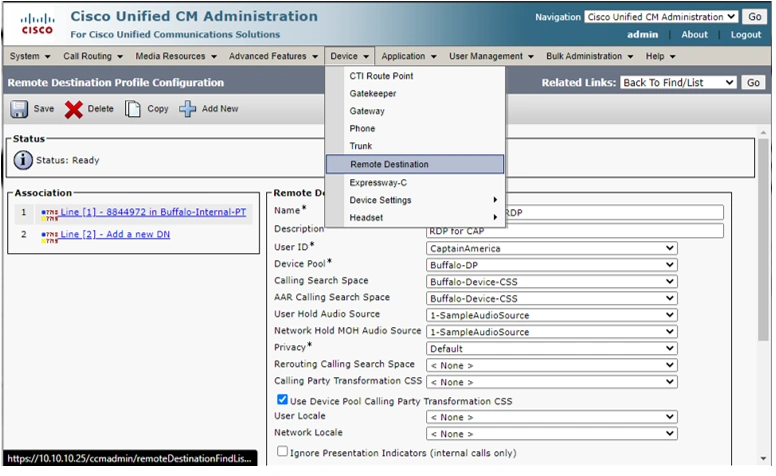This screenshot has height=476, width=776.
Task: Open the User Management menu
Action: click(x=491, y=56)
